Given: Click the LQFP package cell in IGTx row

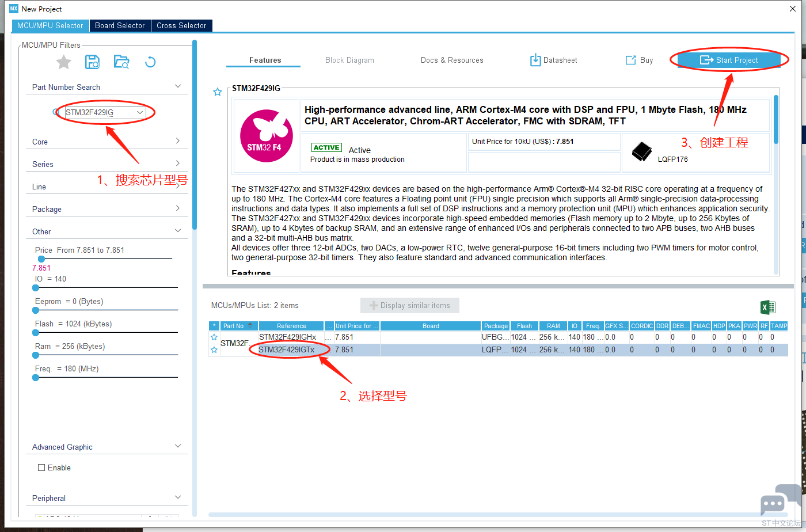Looking at the screenshot, I should click(496, 349).
